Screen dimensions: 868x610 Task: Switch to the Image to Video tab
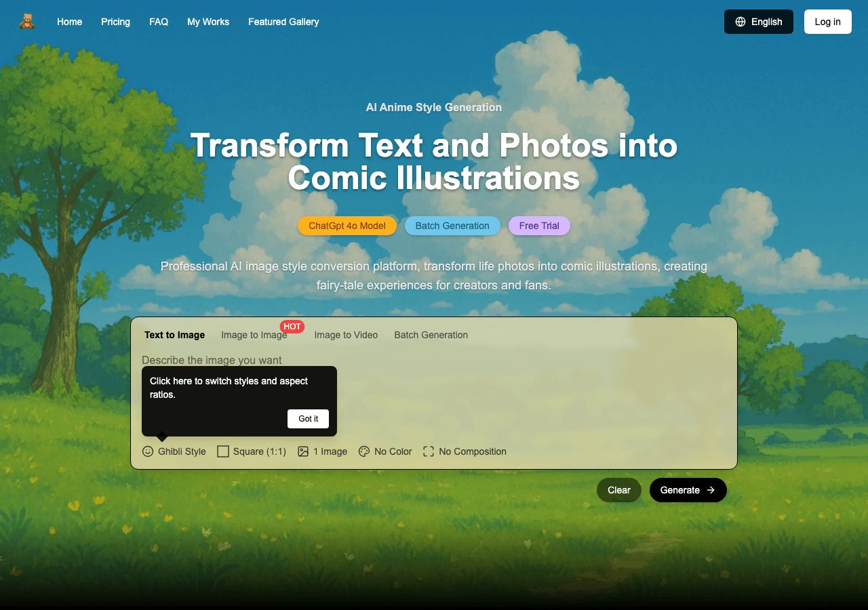tap(346, 335)
